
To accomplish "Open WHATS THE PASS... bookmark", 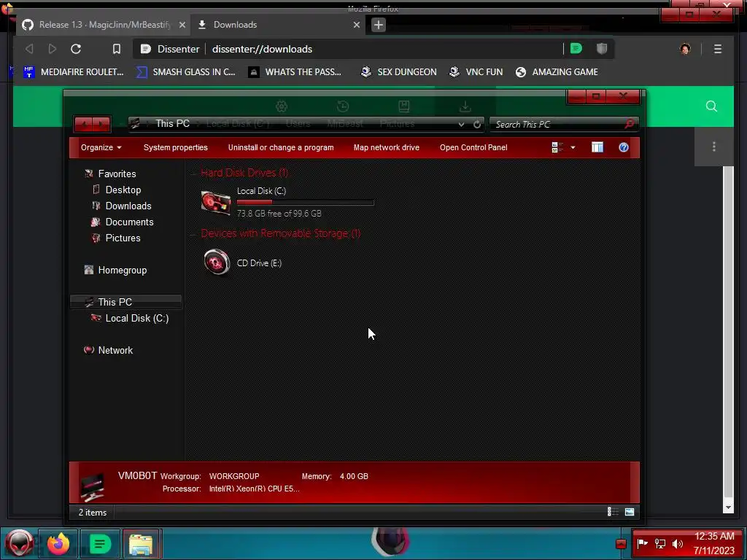I will point(295,72).
